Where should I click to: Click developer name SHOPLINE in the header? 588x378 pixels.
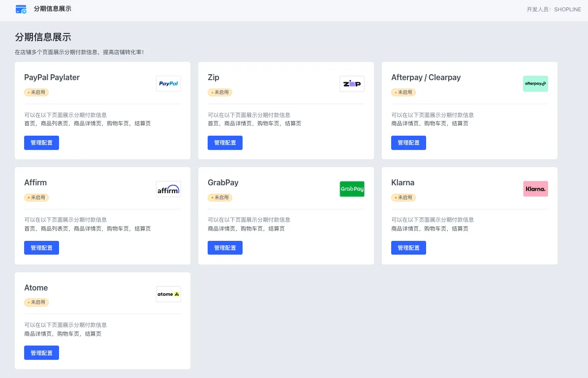tap(567, 9)
